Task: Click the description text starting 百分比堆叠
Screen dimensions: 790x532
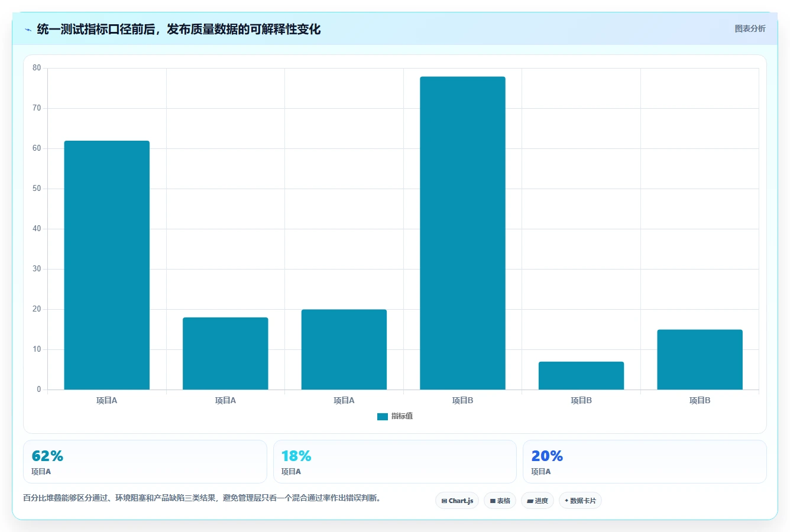Action: (203, 498)
